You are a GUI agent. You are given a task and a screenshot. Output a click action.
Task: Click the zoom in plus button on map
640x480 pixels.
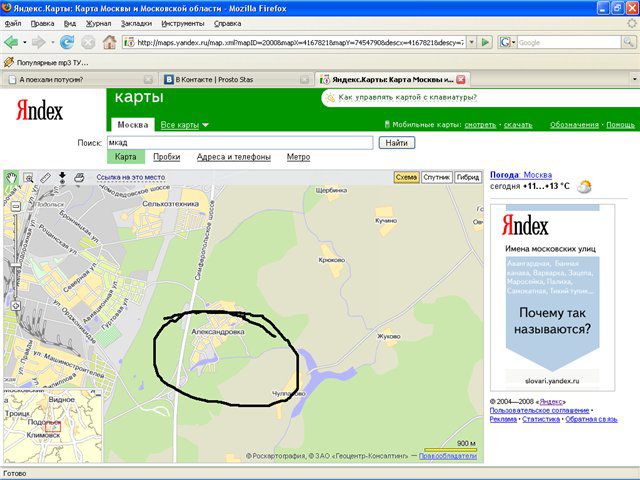coord(16,305)
